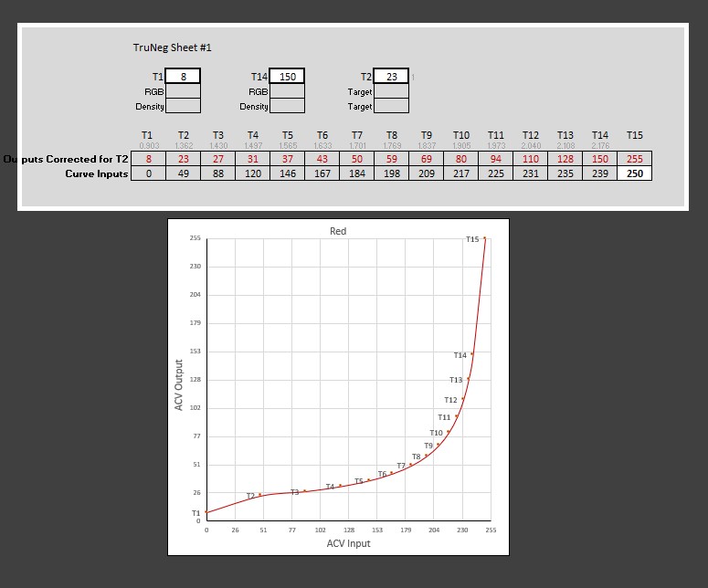Select the RGB cell beneath T14
Image resolution: width=708 pixels, height=588 pixels.
(287, 91)
